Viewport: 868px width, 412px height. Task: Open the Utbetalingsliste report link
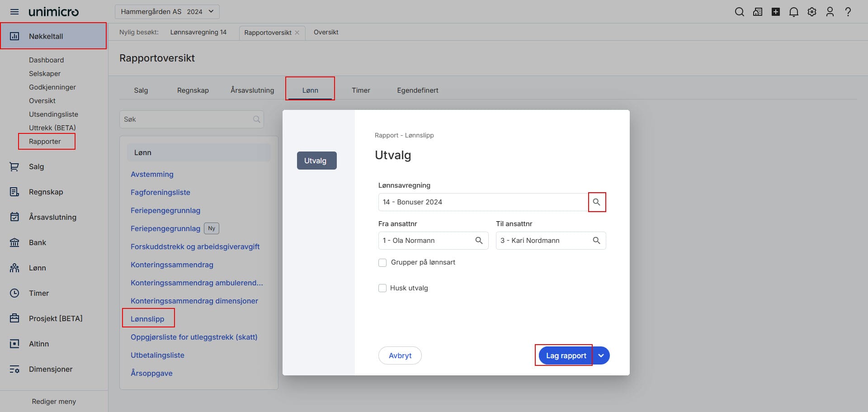[157, 355]
